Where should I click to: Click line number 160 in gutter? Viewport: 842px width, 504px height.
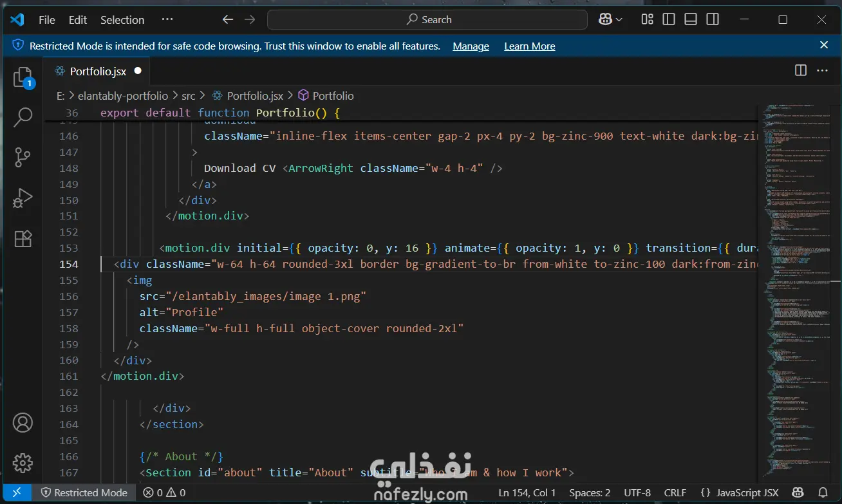(x=68, y=360)
